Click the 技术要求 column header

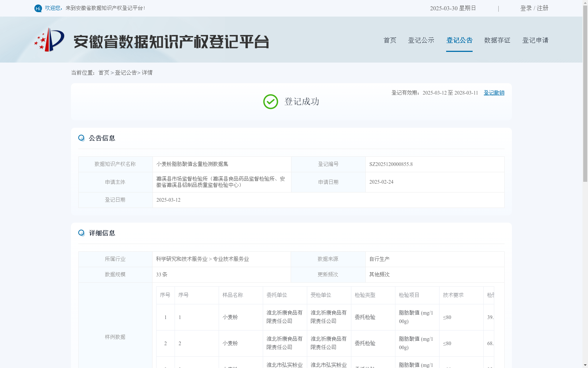click(453, 295)
